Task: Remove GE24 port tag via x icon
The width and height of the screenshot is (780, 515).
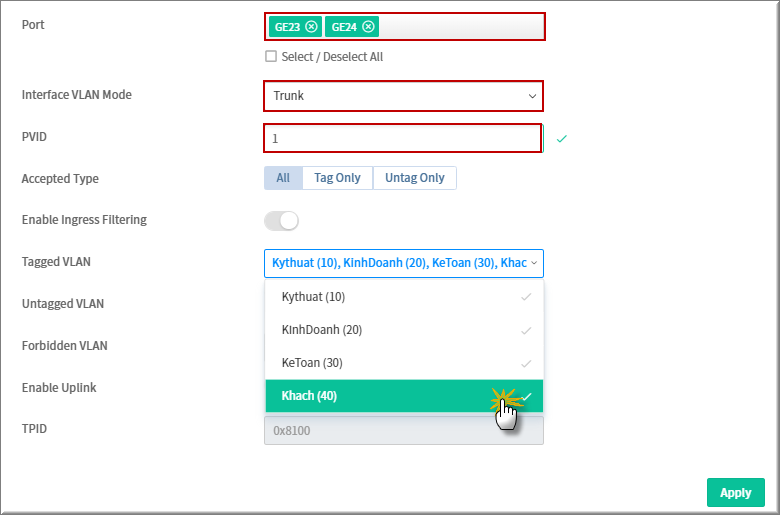Action: pos(368,26)
